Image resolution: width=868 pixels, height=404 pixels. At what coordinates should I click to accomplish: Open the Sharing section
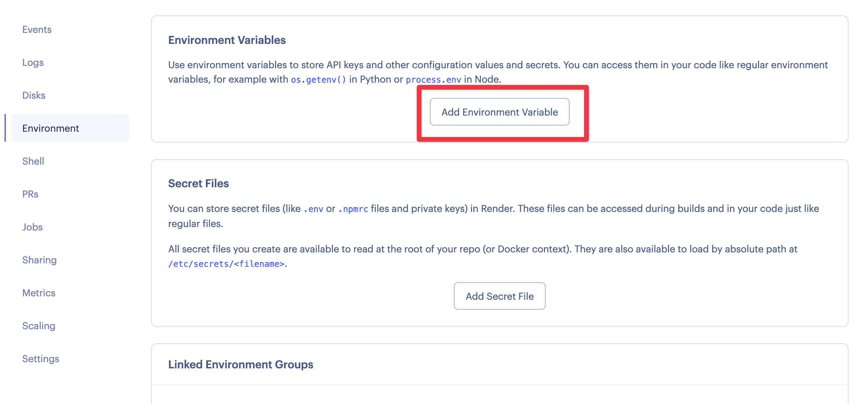pyautogui.click(x=39, y=260)
